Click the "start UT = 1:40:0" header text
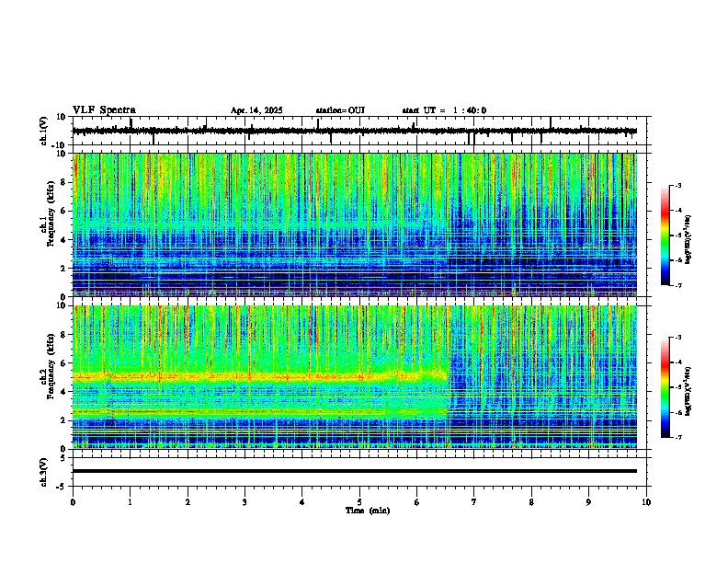728x563 pixels. tap(444, 110)
